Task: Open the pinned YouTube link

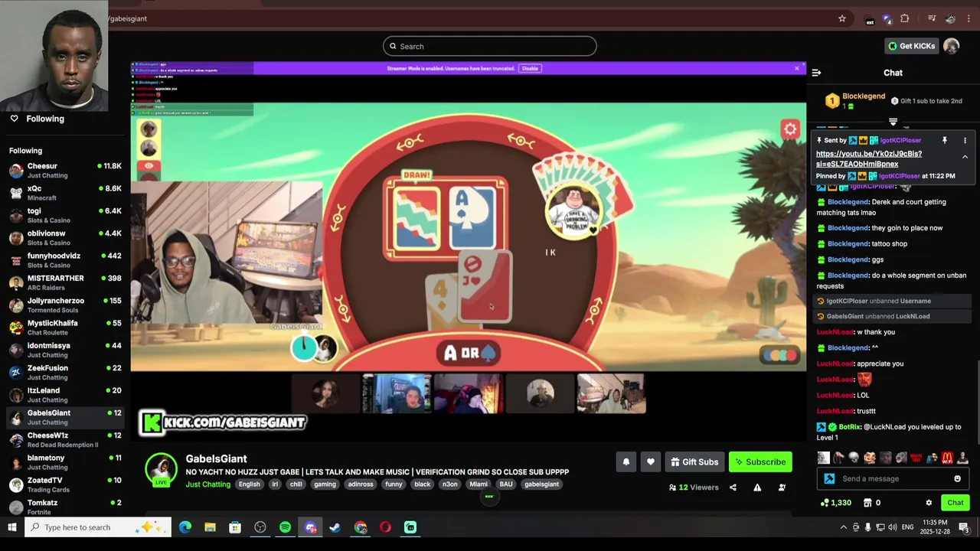Action: point(869,159)
